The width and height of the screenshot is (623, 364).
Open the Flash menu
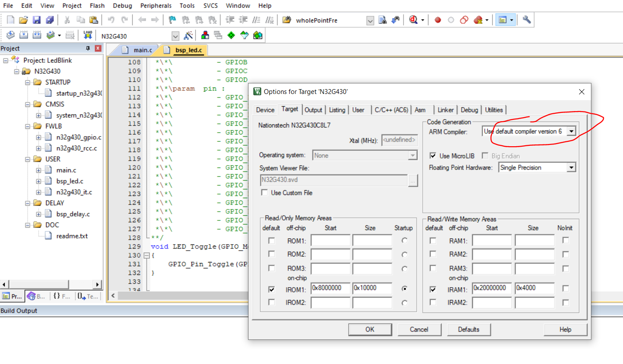tap(97, 6)
